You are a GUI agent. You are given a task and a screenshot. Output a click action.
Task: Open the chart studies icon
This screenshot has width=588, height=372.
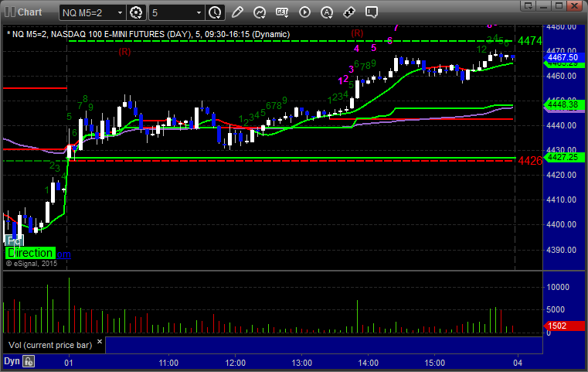pos(260,12)
